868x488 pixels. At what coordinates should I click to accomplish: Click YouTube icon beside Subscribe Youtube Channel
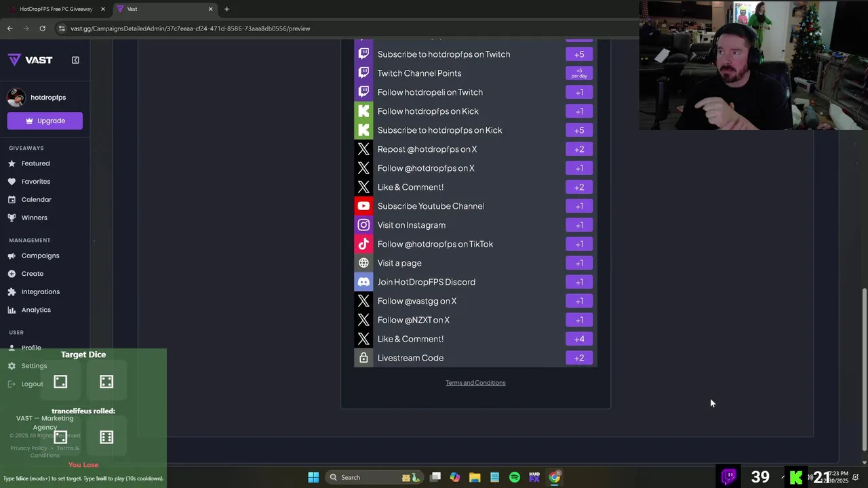click(363, 206)
